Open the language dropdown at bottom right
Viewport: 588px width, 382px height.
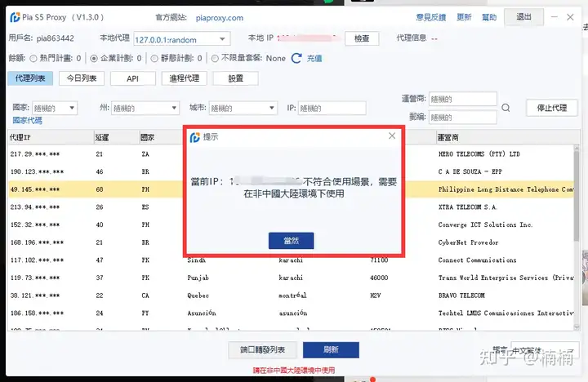pyautogui.click(x=545, y=351)
